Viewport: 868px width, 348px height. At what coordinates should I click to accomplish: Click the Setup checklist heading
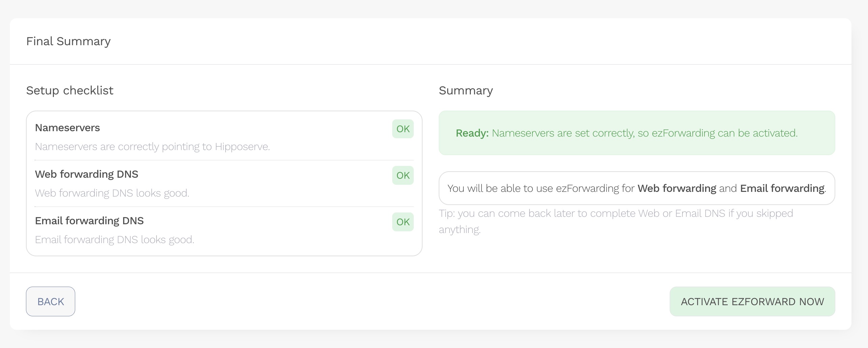pos(70,90)
